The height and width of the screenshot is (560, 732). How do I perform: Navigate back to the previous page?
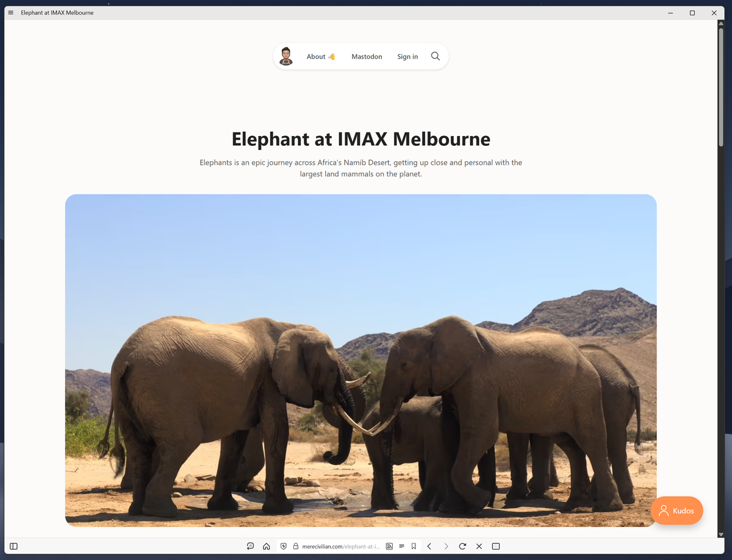pos(429,546)
